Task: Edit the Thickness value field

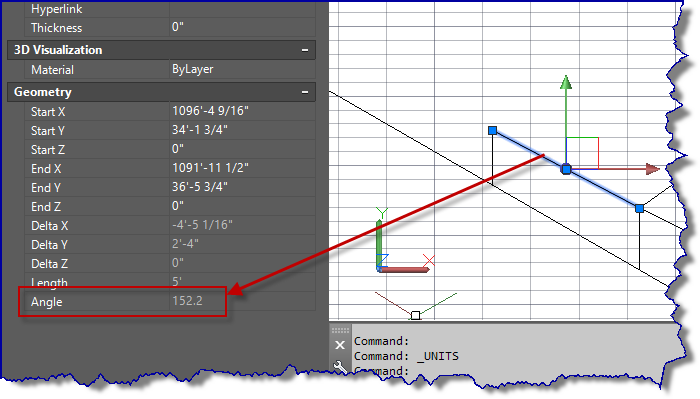Action: [x=242, y=28]
